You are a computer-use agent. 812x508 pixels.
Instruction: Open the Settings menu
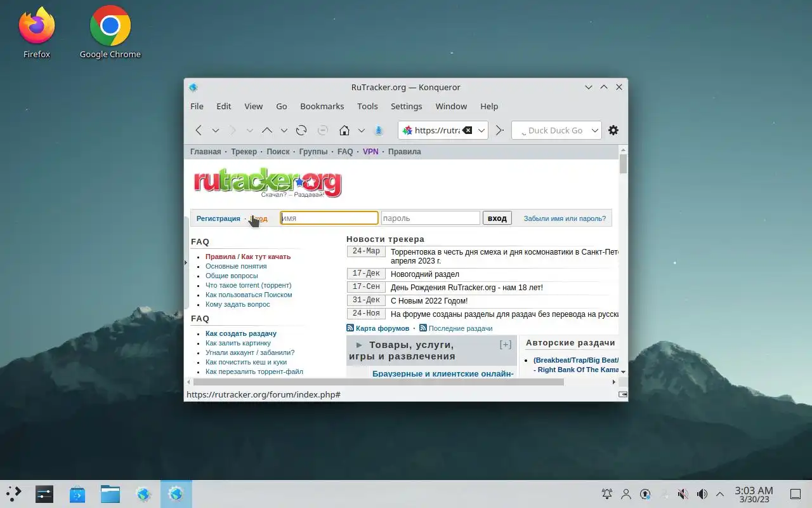coord(407,106)
